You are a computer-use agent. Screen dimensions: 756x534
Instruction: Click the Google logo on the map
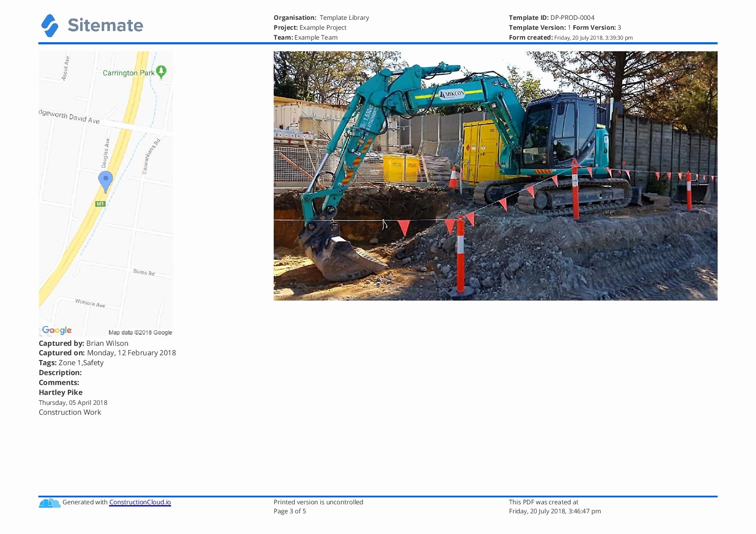56,330
